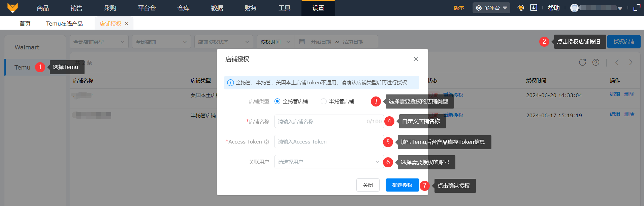Close the 店铺授权 tab
644x206 pixels.
[127, 24]
